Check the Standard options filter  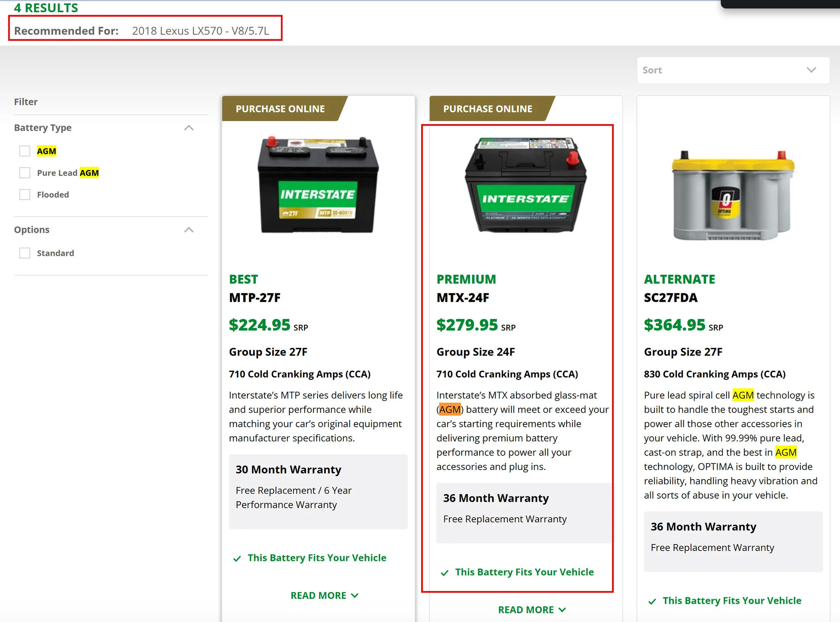pyautogui.click(x=25, y=253)
